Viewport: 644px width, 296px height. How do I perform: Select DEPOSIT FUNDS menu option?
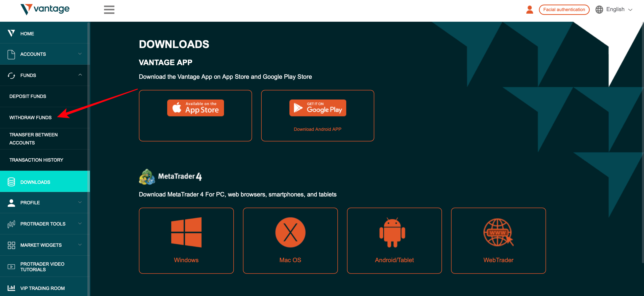click(x=28, y=96)
